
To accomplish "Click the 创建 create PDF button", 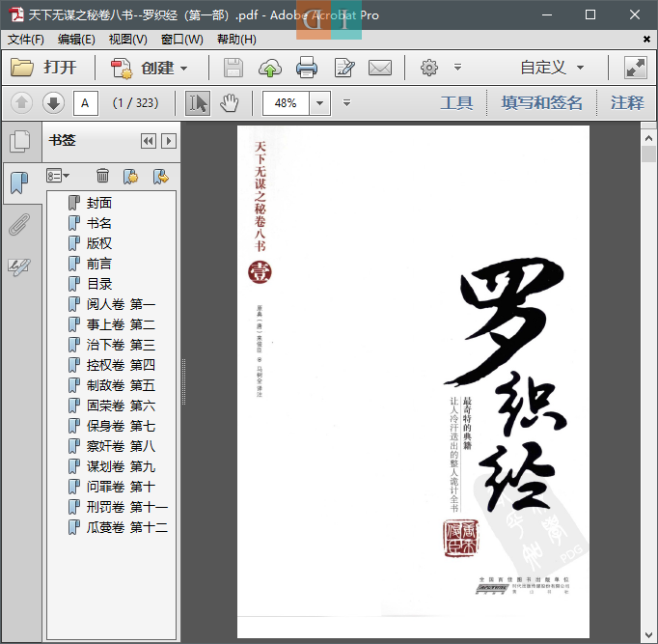I will (x=149, y=68).
